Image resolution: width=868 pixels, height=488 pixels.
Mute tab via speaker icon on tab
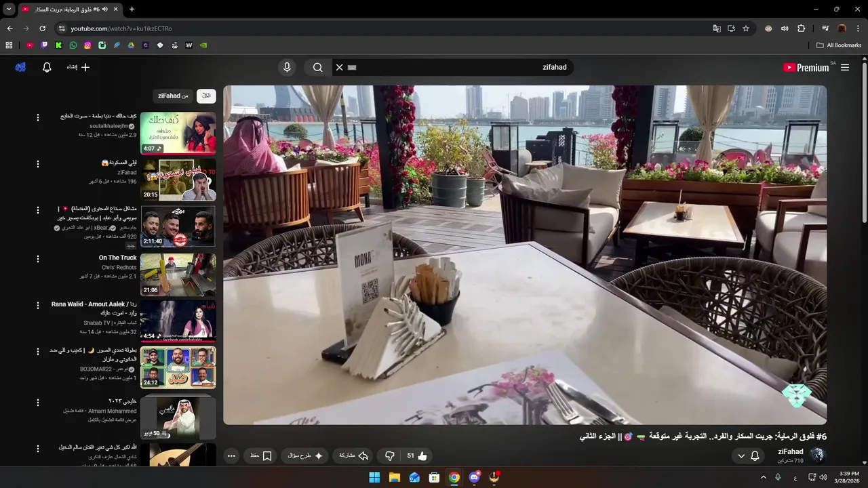click(x=105, y=9)
